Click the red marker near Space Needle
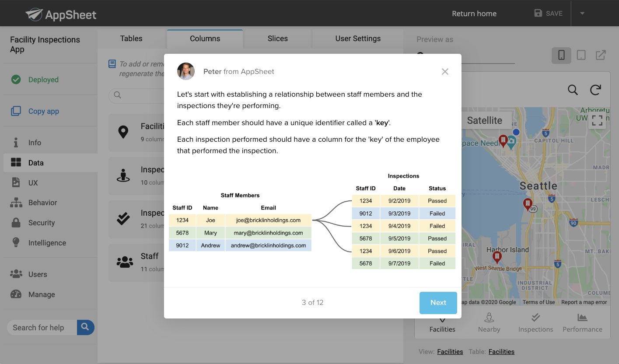Image resolution: width=619 pixels, height=364 pixels. (x=503, y=141)
